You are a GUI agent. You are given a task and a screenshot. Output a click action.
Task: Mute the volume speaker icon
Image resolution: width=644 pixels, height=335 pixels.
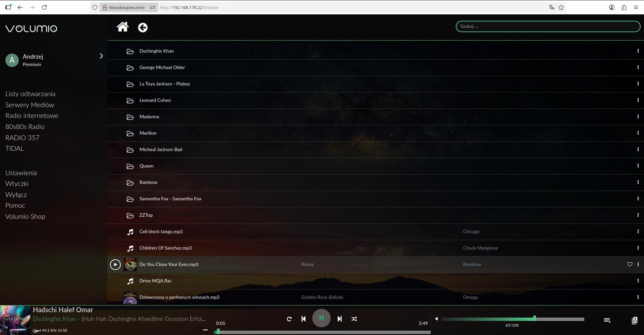(x=436, y=319)
